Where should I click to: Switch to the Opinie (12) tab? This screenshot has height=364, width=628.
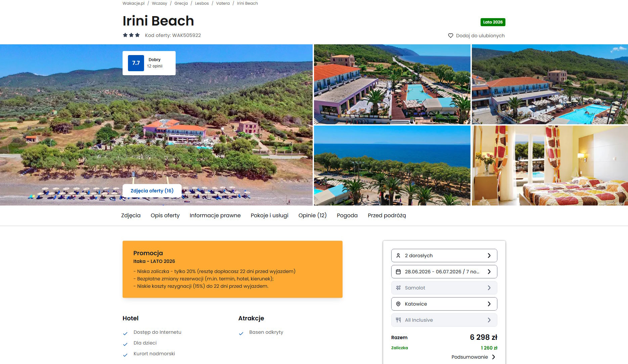point(312,216)
